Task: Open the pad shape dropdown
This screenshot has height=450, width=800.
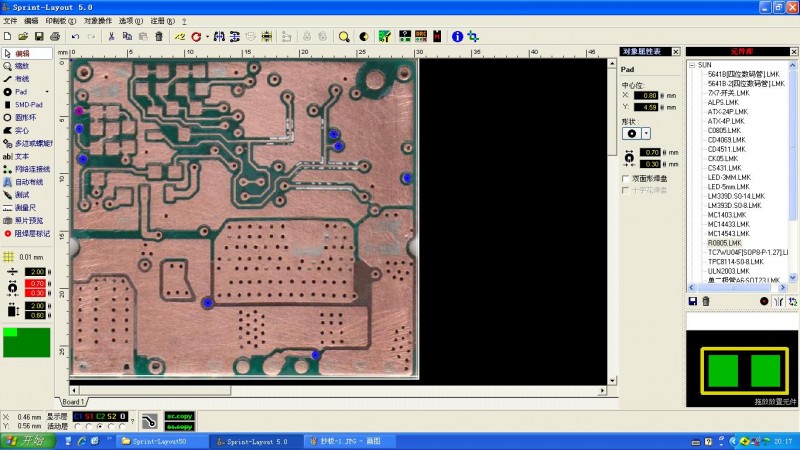Action: [x=646, y=132]
